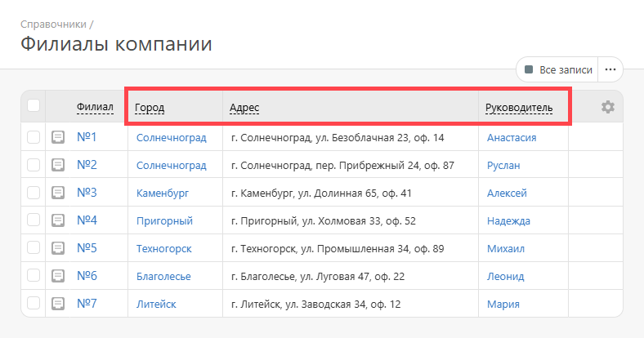Tick the select-all checkbox in header
This screenshot has width=644, height=338.
[34, 105]
